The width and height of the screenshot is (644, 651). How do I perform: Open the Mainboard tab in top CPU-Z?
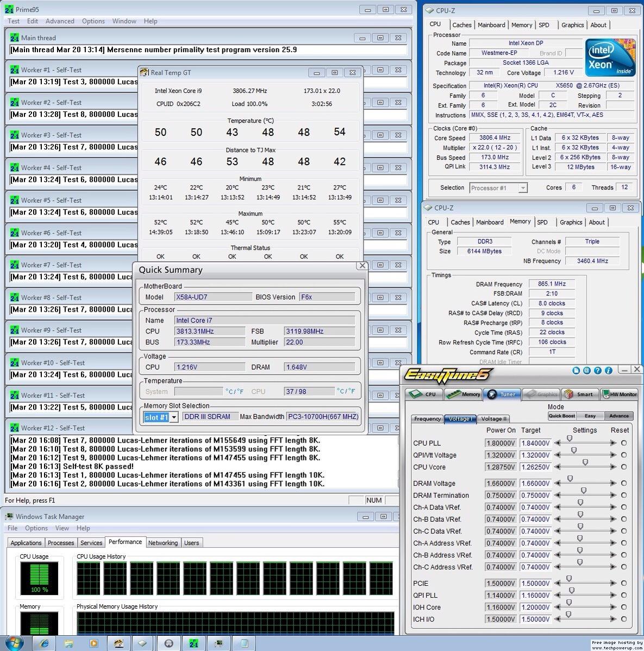pyautogui.click(x=491, y=25)
